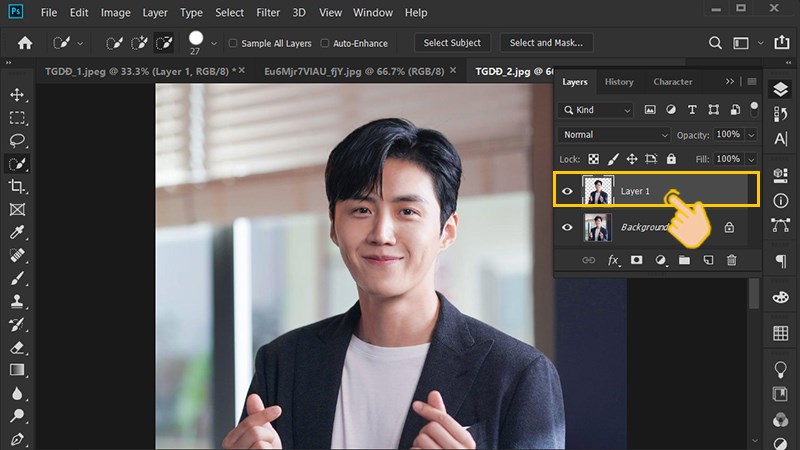Select the Crop tool

pyautogui.click(x=17, y=186)
